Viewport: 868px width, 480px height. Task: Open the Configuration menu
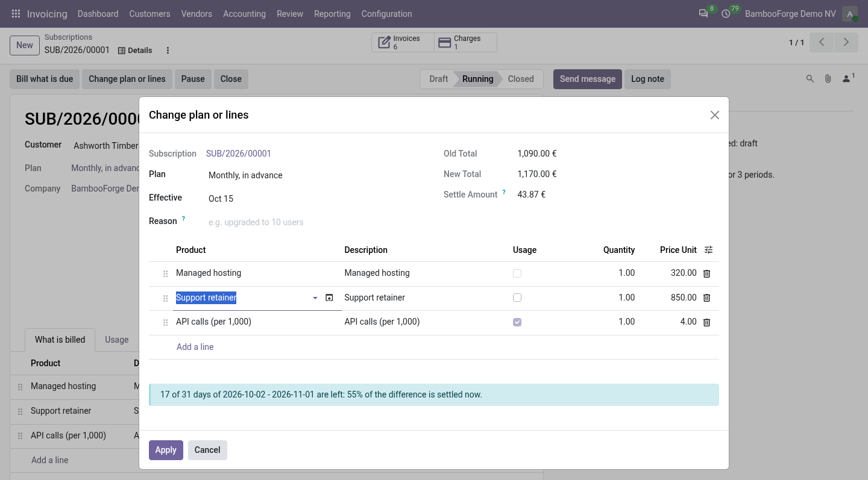[x=386, y=14]
